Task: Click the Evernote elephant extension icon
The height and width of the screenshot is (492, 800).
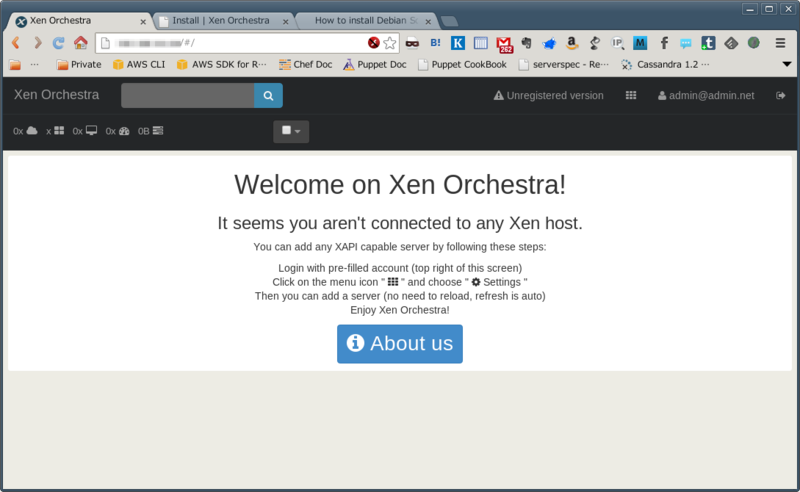Action: click(x=527, y=43)
